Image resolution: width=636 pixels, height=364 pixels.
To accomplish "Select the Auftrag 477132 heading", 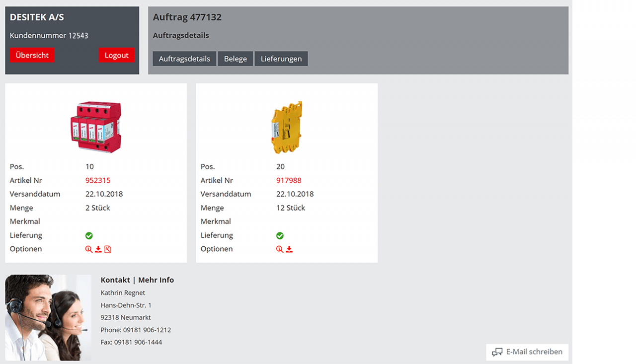I will coord(187,17).
